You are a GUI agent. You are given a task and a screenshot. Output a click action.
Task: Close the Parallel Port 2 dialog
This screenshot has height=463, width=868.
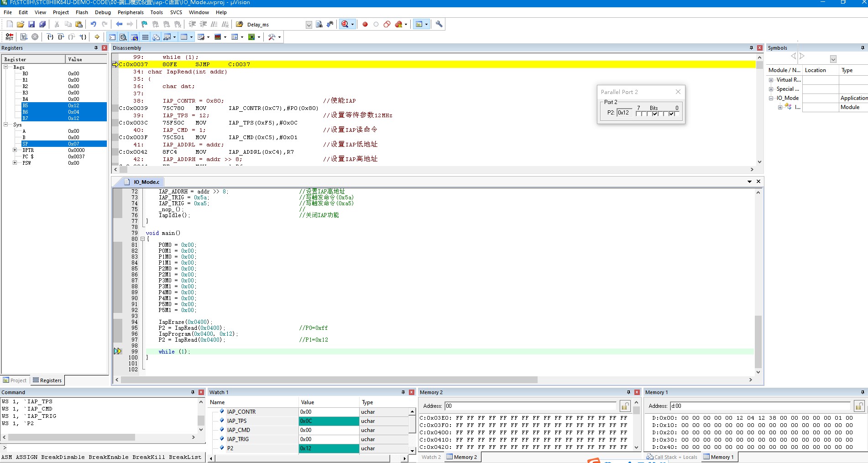click(x=678, y=92)
